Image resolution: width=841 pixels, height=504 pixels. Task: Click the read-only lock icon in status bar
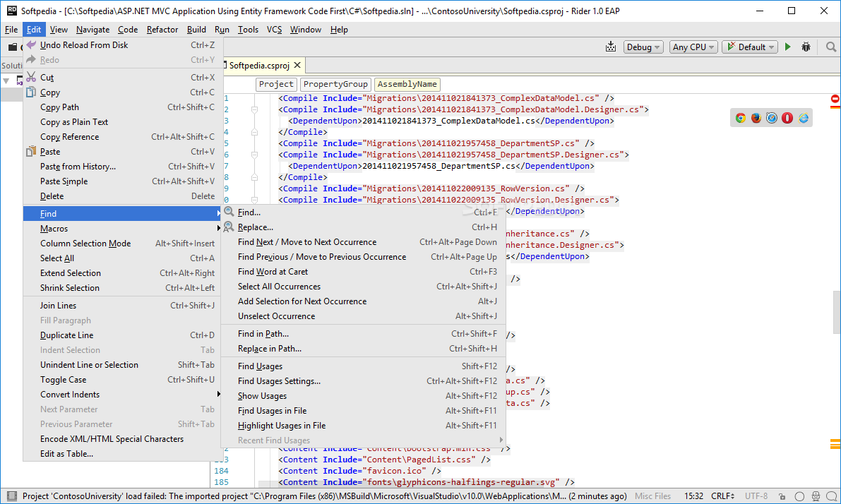(x=782, y=496)
